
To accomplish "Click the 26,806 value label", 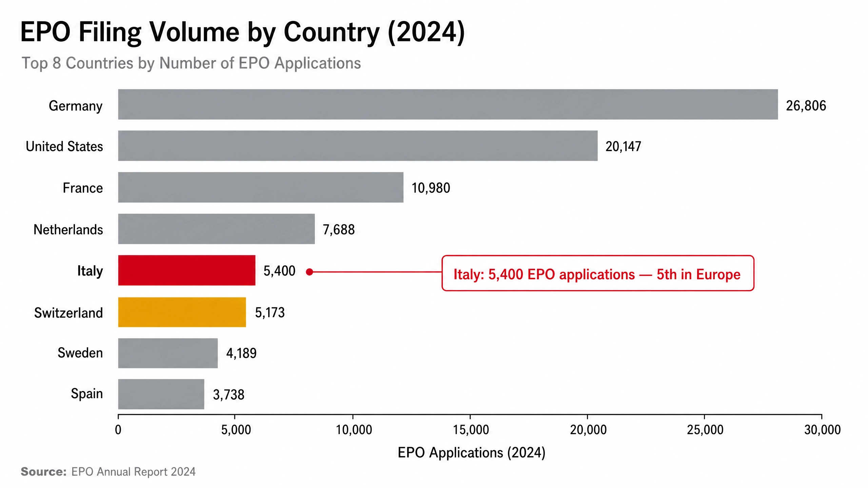I will coord(806,106).
